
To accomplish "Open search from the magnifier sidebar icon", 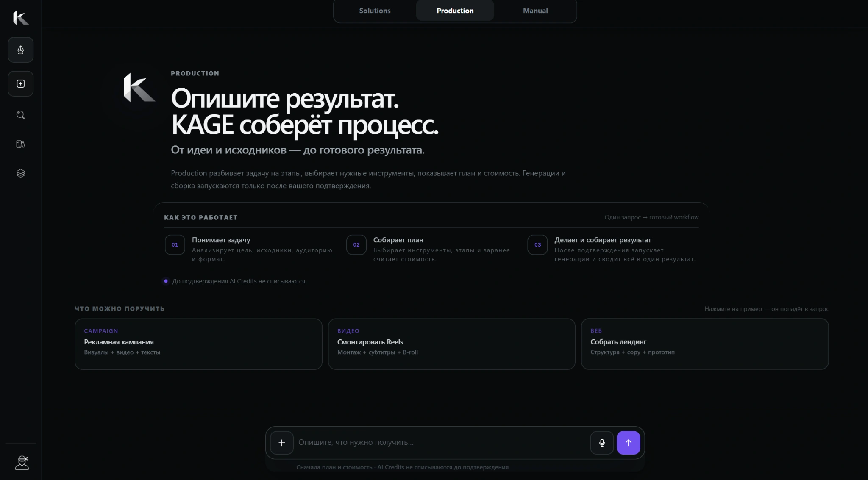I will click(21, 115).
